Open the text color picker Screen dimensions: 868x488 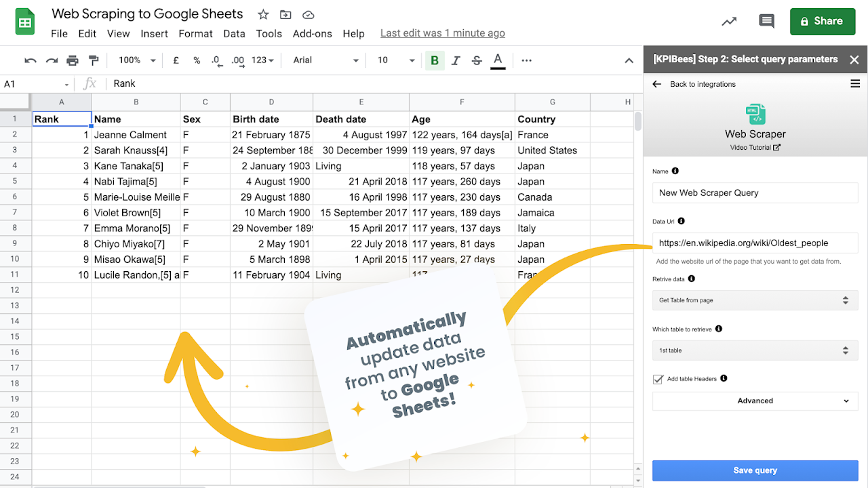(498, 60)
